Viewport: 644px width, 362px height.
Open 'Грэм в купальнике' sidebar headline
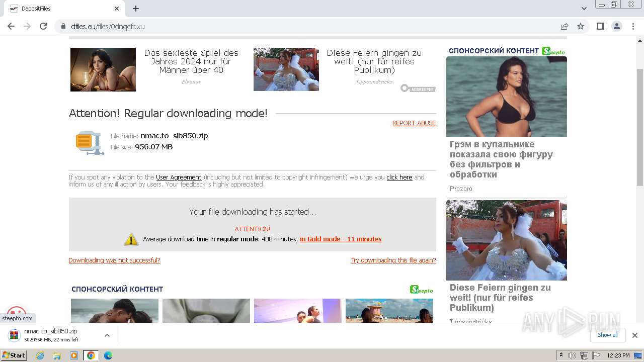tap(501, 159)
